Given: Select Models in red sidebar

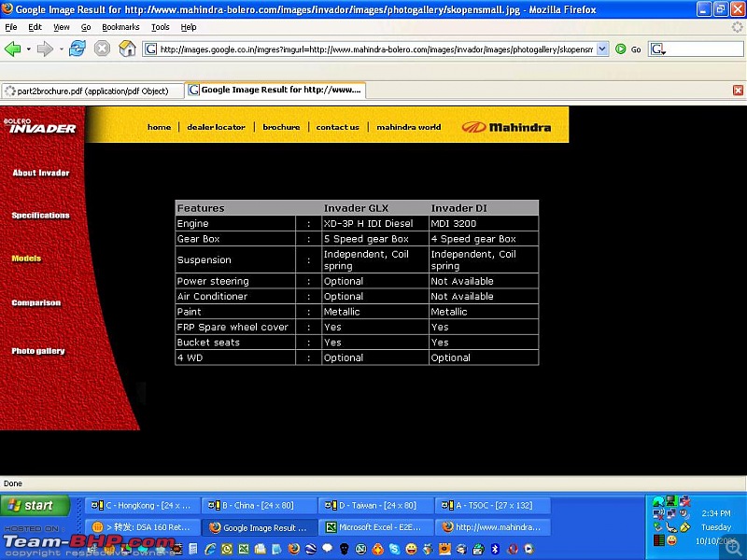Looking at the screenshot, I should coord(26,259).
